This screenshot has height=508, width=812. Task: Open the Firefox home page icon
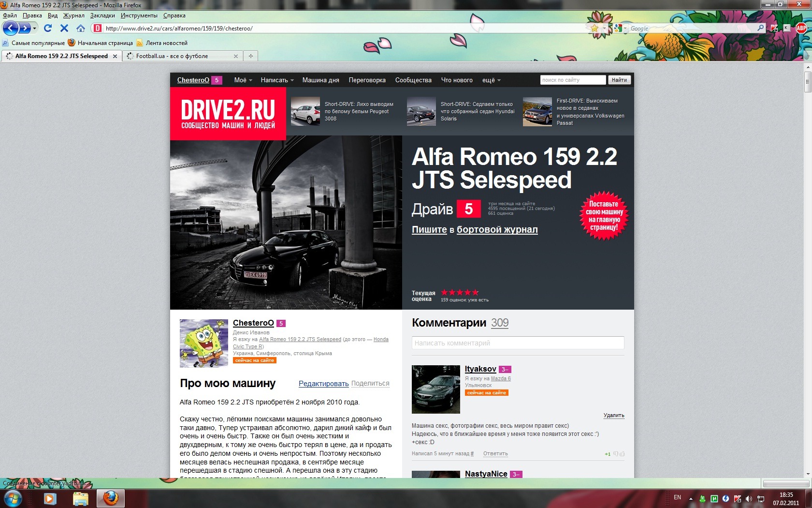click(x=81, y=28)
